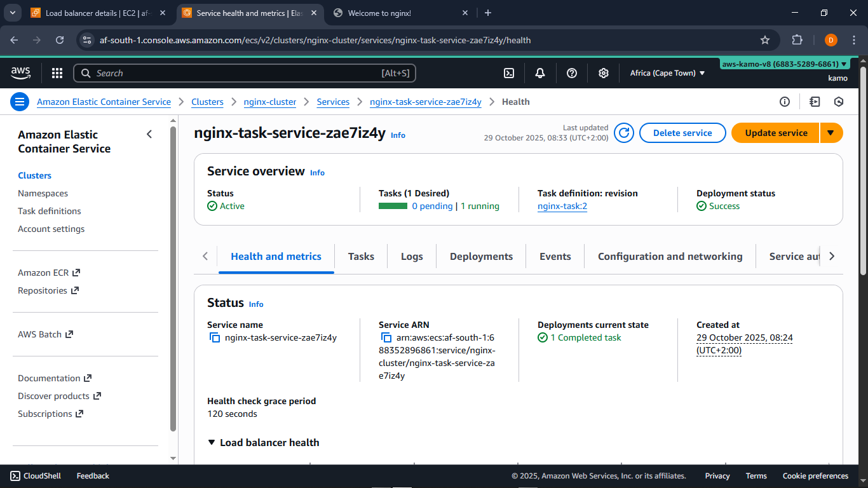Screen dimensions: 868x488
Task: Open the Logs tab
Action: pos(412,256)
